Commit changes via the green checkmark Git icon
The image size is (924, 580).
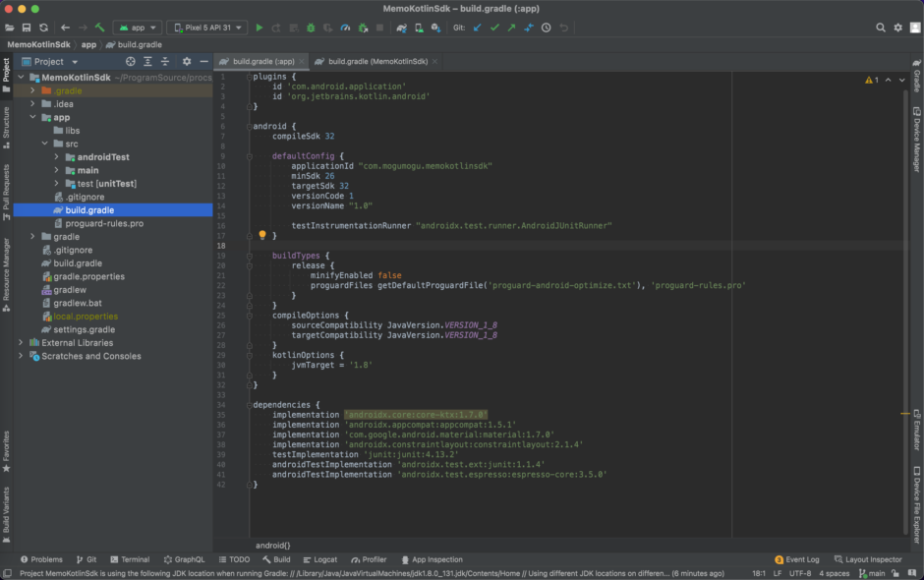click(x=492, y=28)
